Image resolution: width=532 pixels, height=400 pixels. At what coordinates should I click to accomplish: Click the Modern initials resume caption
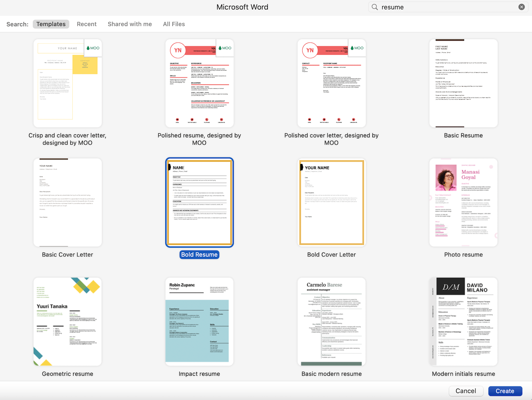[x=463, y=374]
